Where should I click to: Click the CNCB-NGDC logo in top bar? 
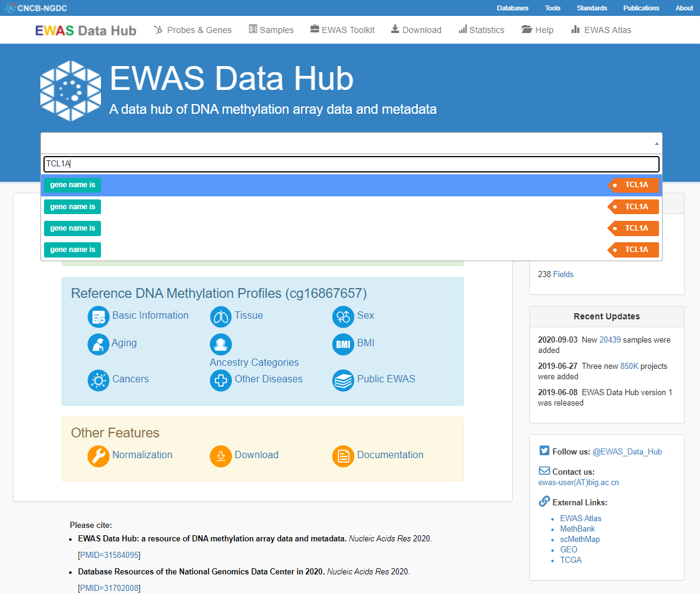35,8
